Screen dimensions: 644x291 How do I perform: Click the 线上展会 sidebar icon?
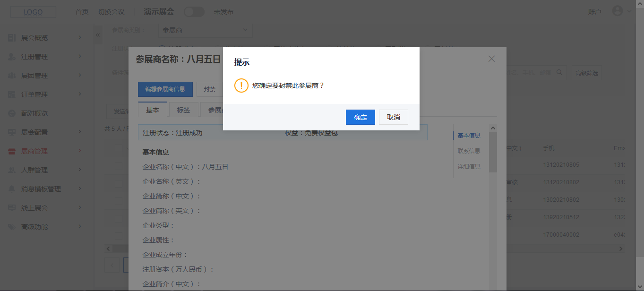point(12,208)
